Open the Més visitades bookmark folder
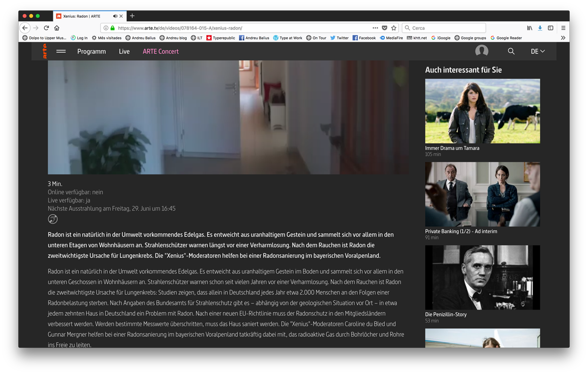The width and height of the screenshot is (588, 374). (106, 38)
